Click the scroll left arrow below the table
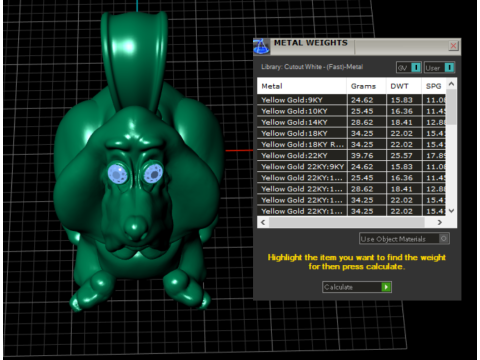480x360 pixels. pos(263,222)
